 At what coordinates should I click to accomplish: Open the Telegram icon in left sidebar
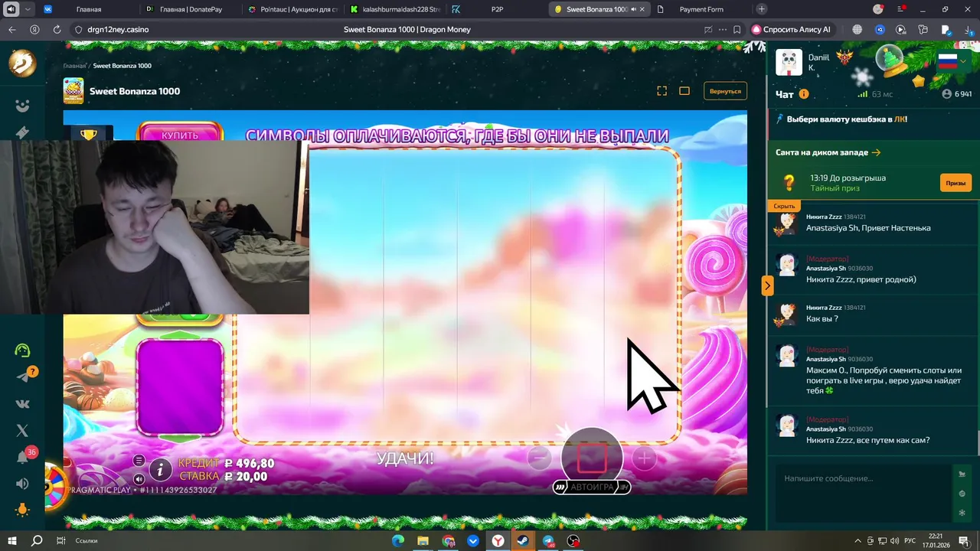click(x=22, y=377)
